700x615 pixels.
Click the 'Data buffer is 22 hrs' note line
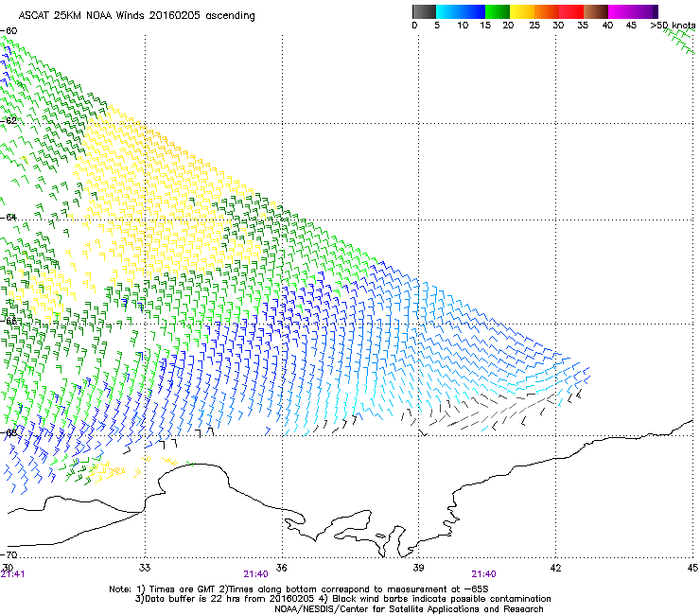tap(342, 599)
